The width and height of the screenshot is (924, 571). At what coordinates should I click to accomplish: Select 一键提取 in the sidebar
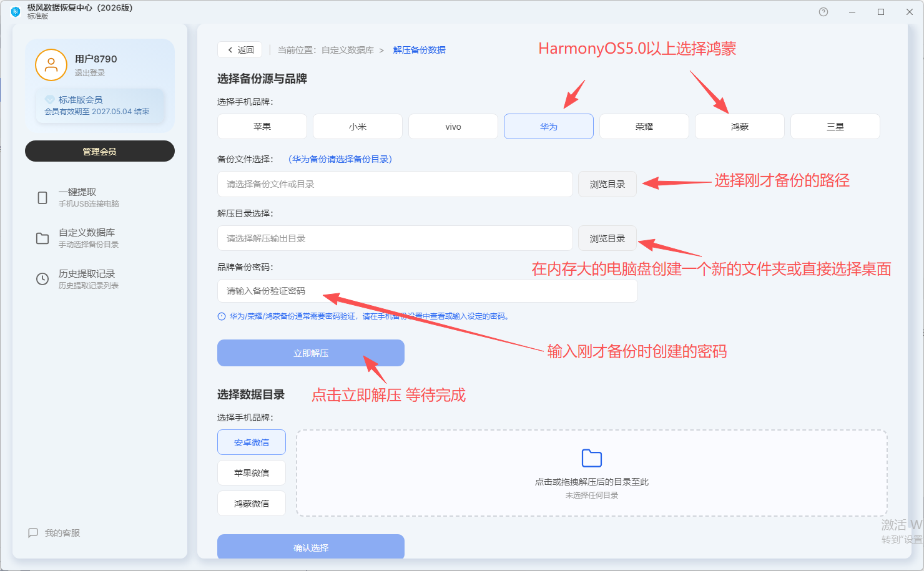[x=100, y=198]
